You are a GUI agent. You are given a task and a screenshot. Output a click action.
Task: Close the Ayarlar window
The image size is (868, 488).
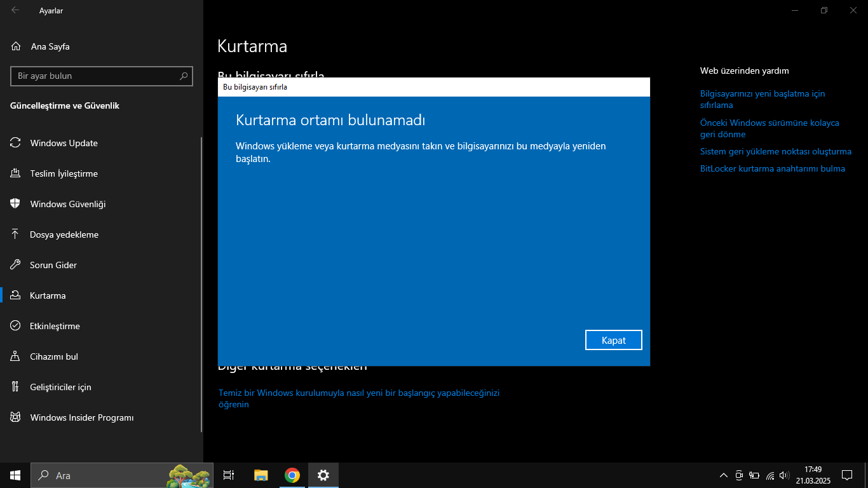[853, 10]
